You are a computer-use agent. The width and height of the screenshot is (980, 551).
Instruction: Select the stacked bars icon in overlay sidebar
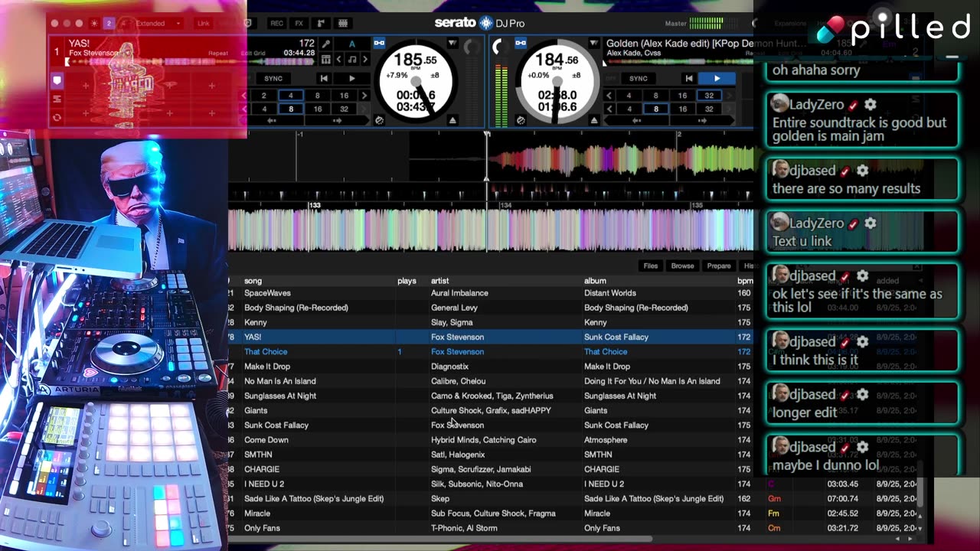tap(57, 99)
